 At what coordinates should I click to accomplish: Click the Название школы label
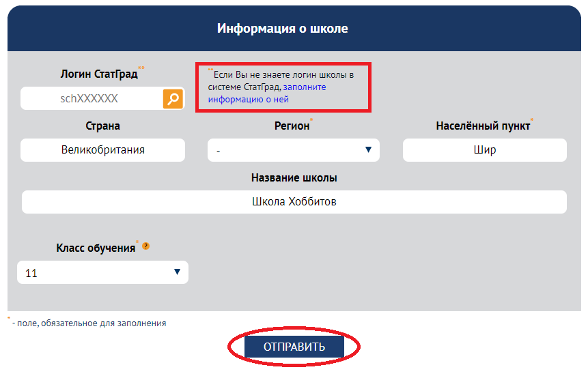[294, 177]
